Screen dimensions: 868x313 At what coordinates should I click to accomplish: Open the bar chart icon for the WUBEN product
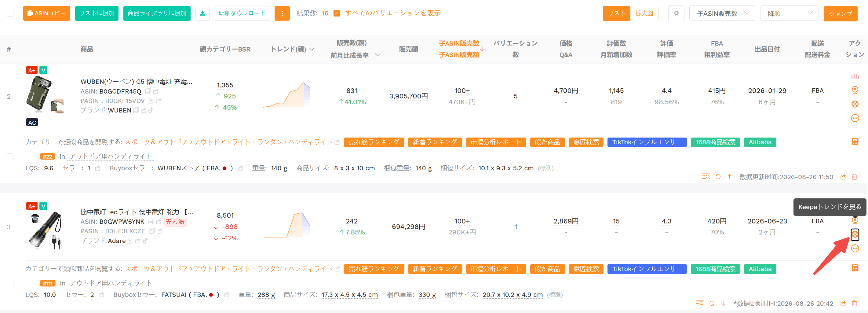tap(855, 76)
